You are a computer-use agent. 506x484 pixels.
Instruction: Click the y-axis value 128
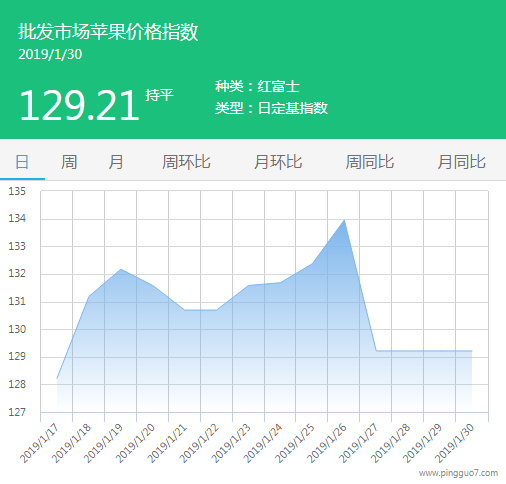[x=17, y=384]
